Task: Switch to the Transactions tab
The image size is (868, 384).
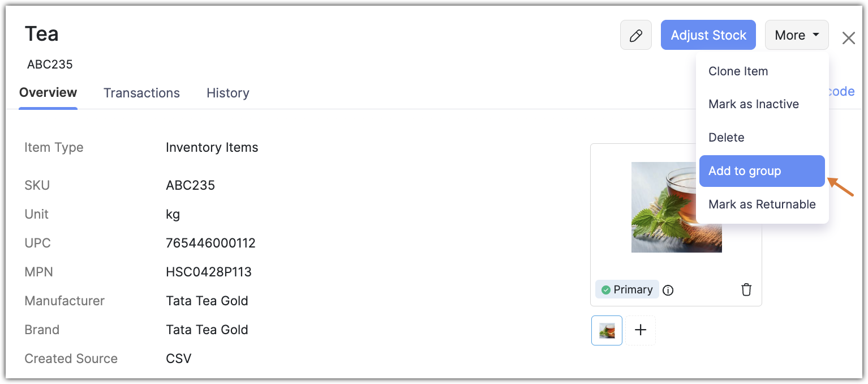Action: click(x=141, y=93)
